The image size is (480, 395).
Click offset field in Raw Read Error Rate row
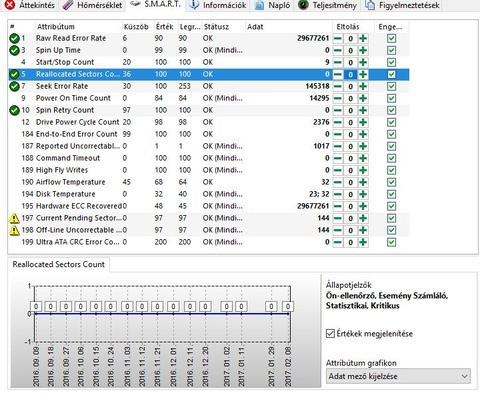pyautogui.click(x=350, y=39)
